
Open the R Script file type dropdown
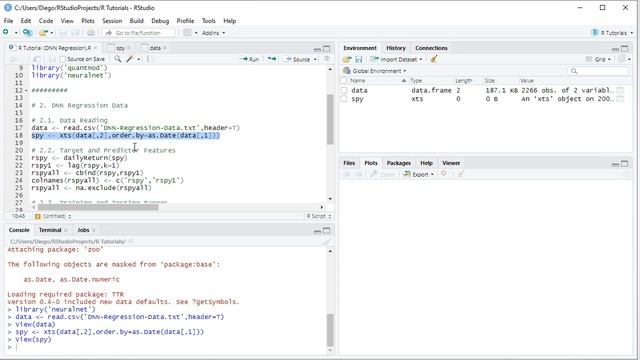click(319, 216)
